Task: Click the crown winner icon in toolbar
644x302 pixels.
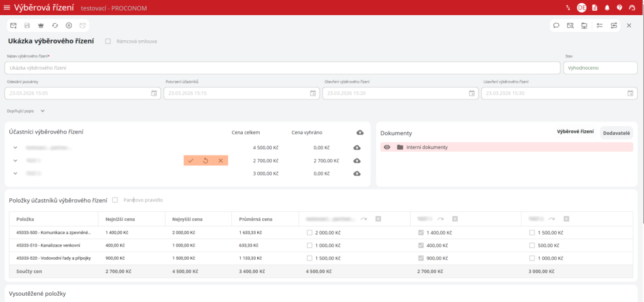Action: pos(41,26)
